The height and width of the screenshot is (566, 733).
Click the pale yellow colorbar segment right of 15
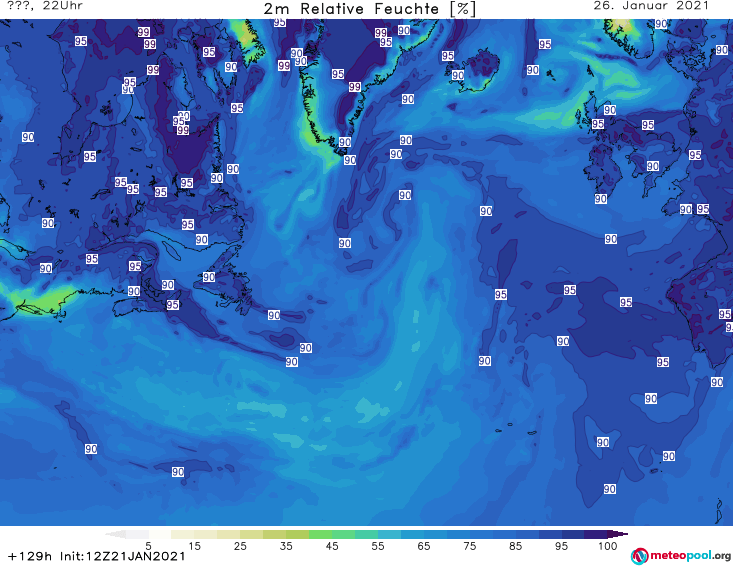[206, 534]
